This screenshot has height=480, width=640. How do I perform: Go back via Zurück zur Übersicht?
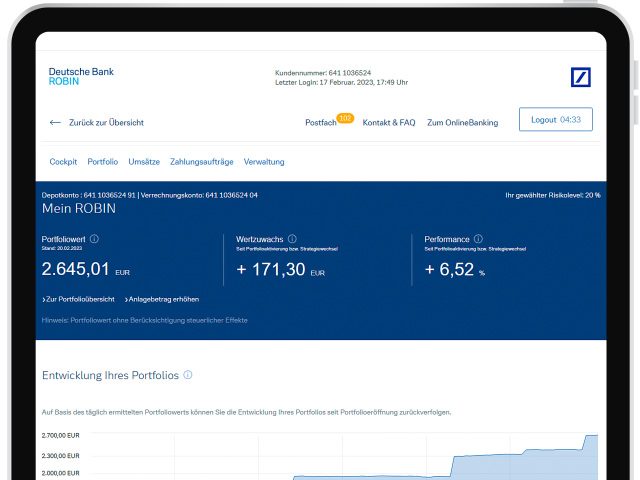[x=106, y=122]
